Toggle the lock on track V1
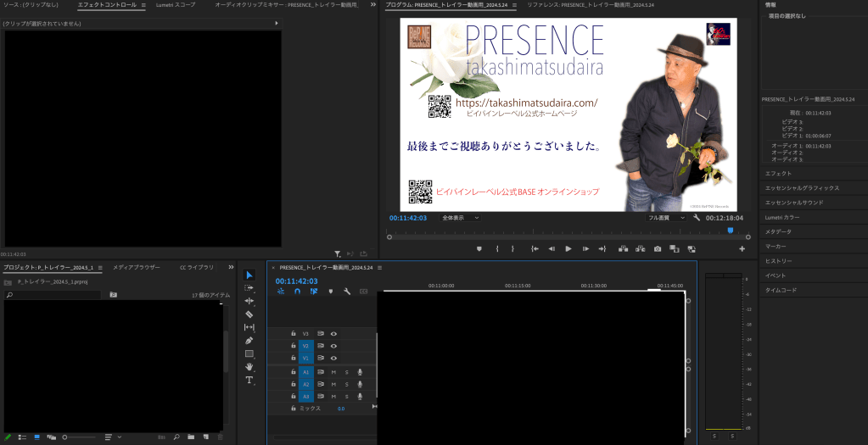This screenshot has height=445, width=868. pos(294,359)
